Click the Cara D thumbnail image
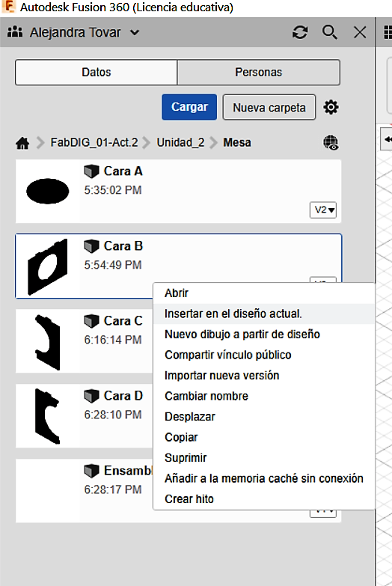The width and height of the screenshot is (392, 586). (x=47, y=416)
